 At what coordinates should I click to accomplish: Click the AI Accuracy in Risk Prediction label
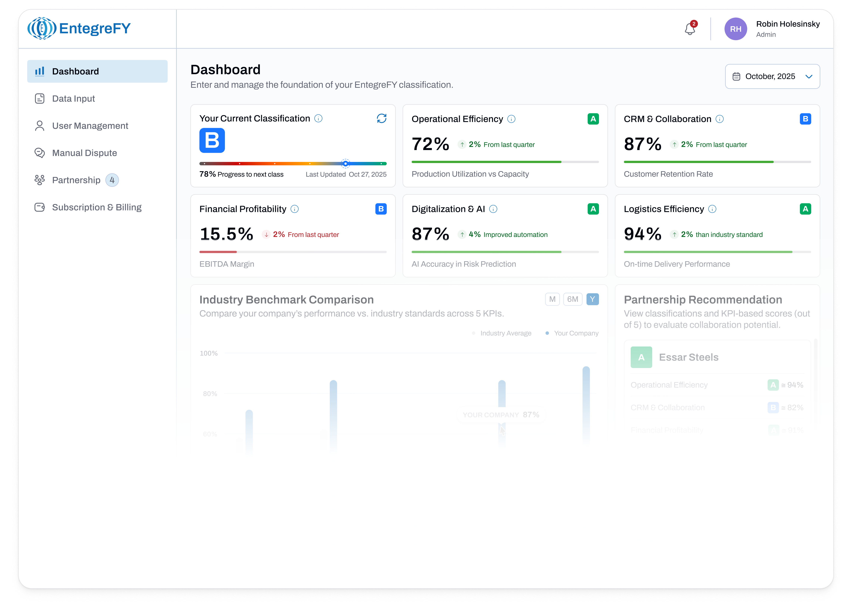pos(464,264)
